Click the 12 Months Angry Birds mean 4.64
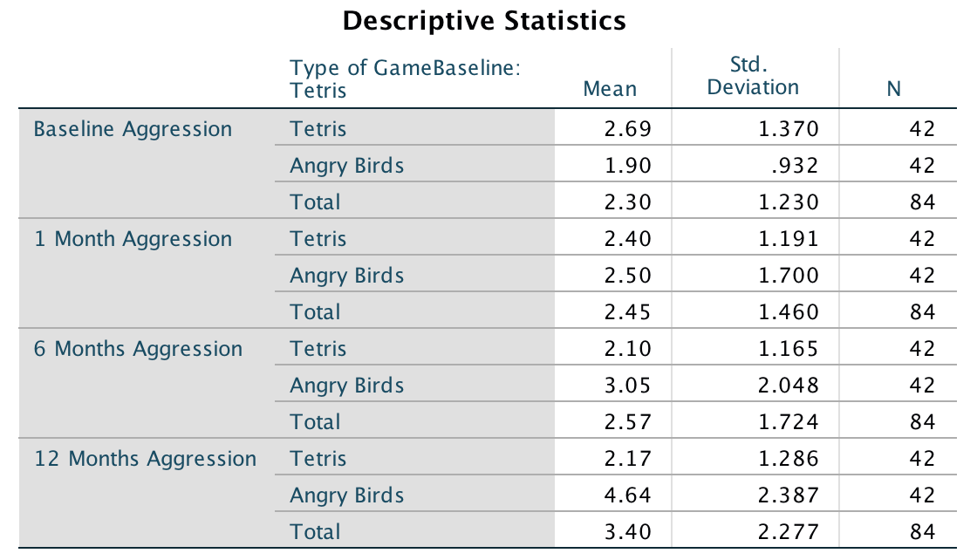This screenshot has width=977, height=560. [627, 495]
